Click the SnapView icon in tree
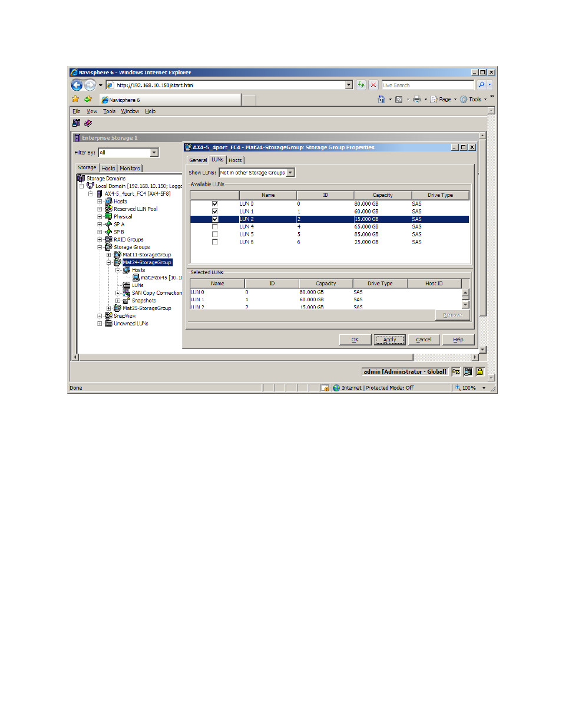The image size is (562, 728). click(108, 316)
